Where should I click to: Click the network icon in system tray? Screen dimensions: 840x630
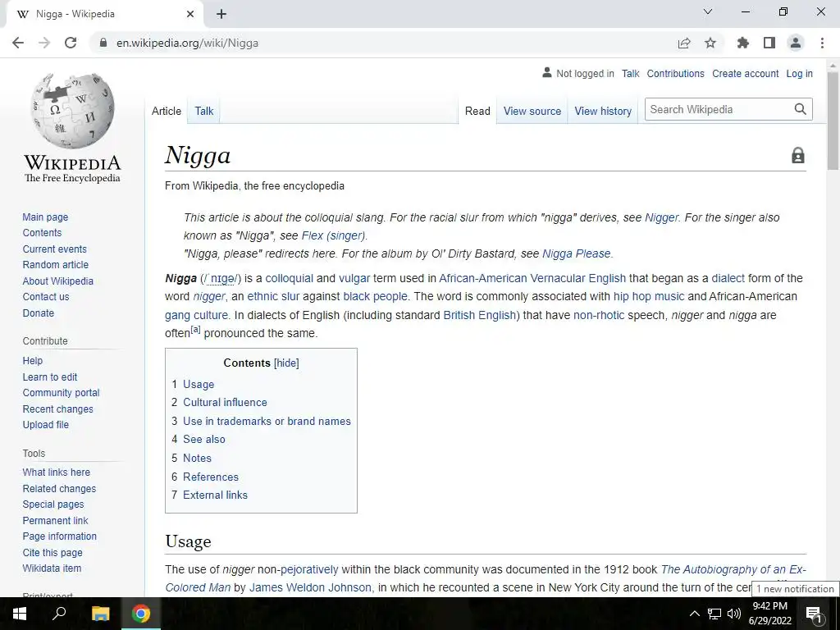[714, 614]
